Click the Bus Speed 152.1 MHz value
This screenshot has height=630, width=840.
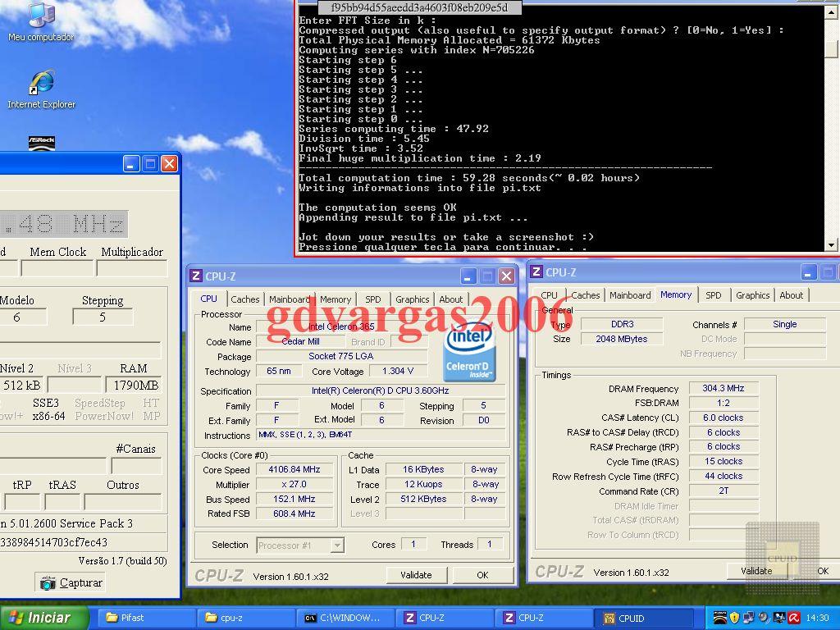(x=294, y=499)
